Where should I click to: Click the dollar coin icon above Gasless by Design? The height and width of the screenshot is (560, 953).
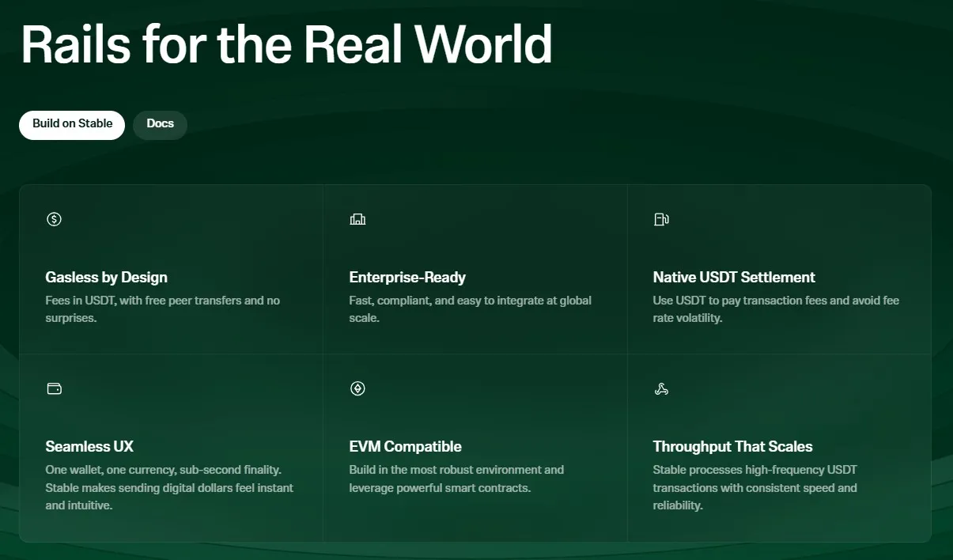tap(54, 219)
